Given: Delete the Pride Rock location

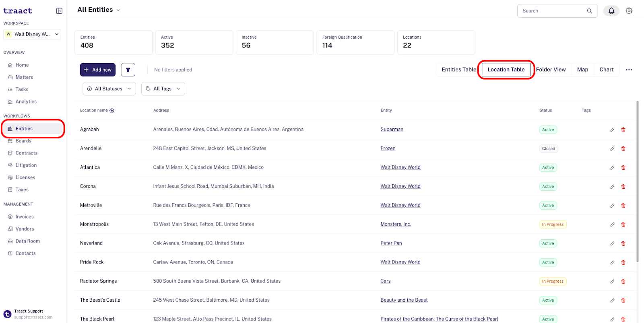Looking at the screenshot, I should [623, 262].
